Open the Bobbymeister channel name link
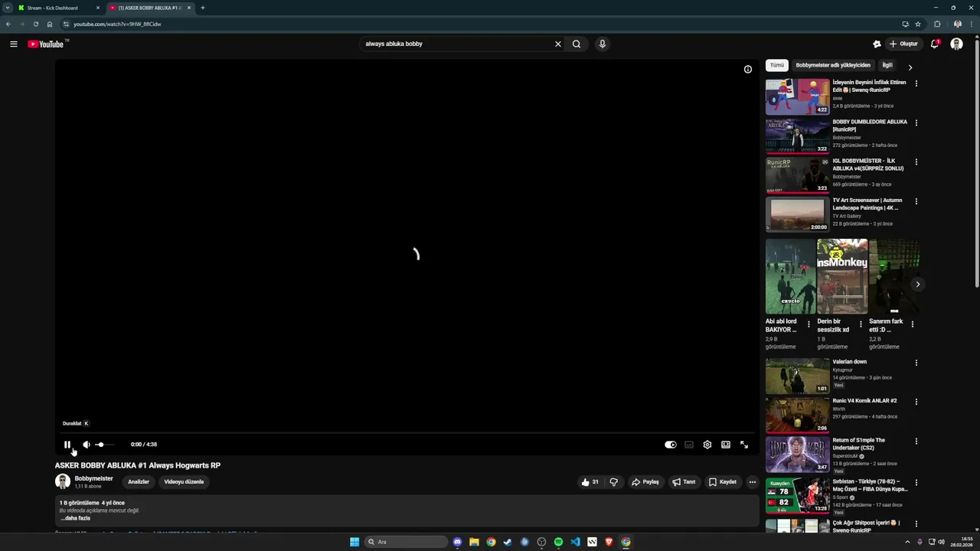The width and height of the screenshot is (980, 551). (x=93, y=478)
